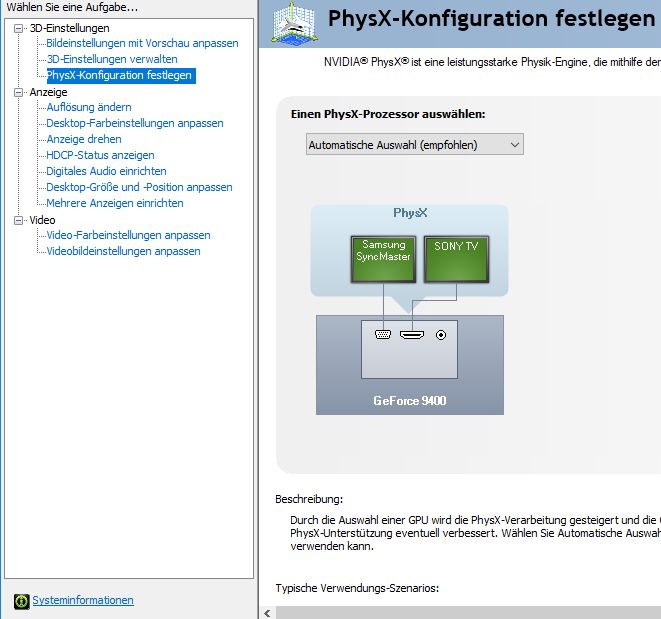Collapse the Anzeige tree node
Image resolution: width=661 pixels, height=619 pixels.
[19, 92]
